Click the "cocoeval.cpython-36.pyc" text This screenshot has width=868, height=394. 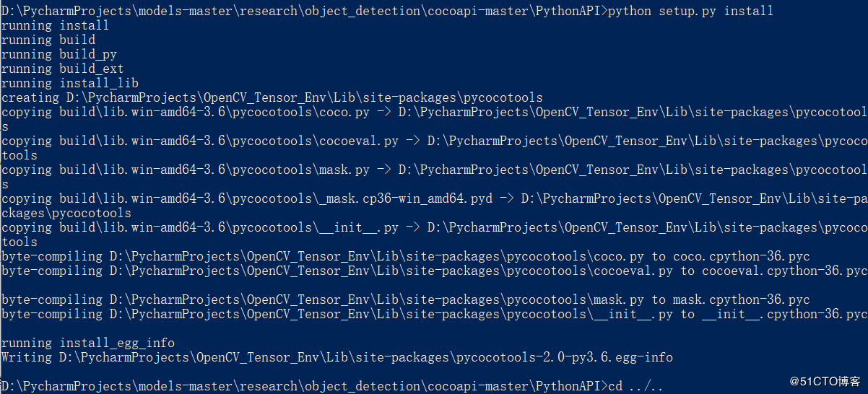[785, 271]
